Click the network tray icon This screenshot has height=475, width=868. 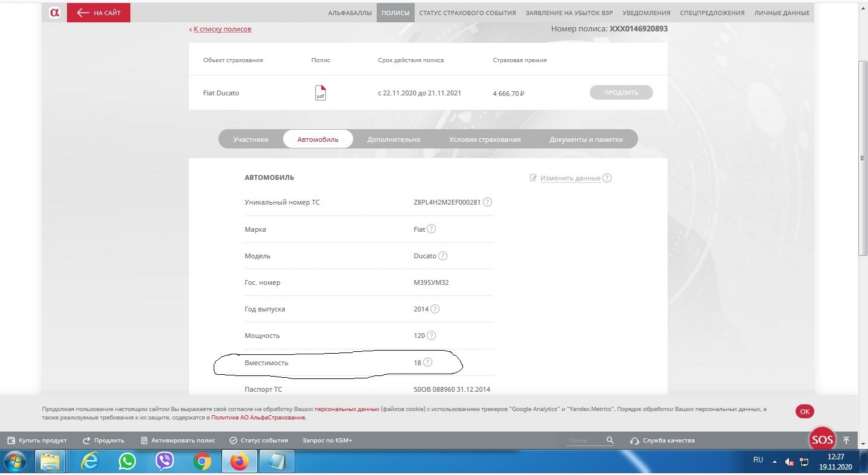804,462
